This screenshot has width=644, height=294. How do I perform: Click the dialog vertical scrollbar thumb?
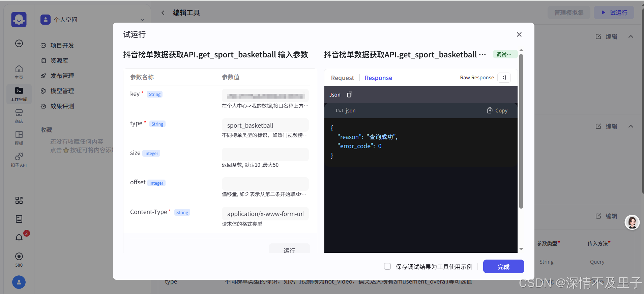[x=521, y=132]
